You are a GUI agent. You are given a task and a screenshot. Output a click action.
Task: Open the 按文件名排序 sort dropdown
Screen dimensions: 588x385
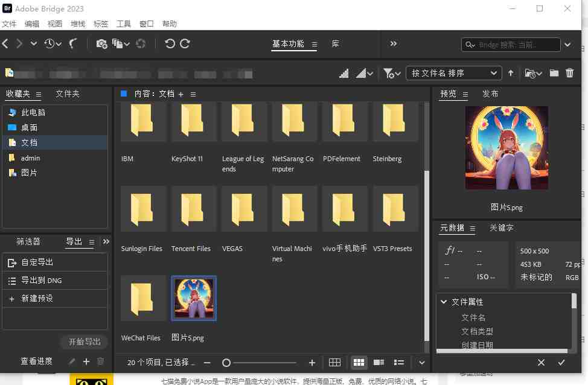(453, 72)
